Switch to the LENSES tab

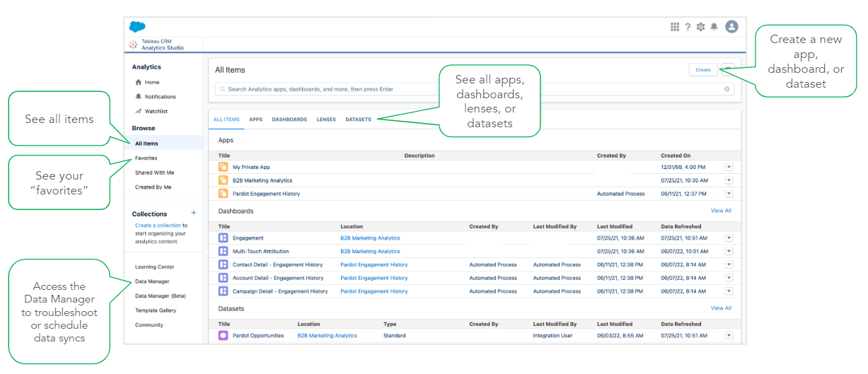tap(326, 119)
